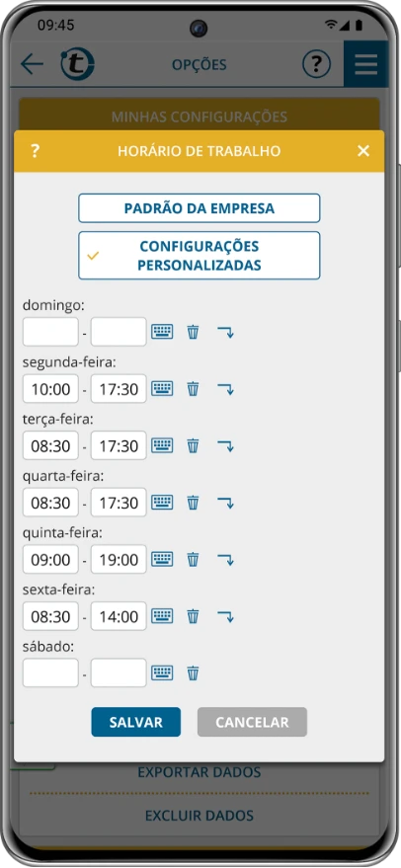Close the Horário de Trabalho dialog
The image size is (401, 868).
click(x=363, y=150)
